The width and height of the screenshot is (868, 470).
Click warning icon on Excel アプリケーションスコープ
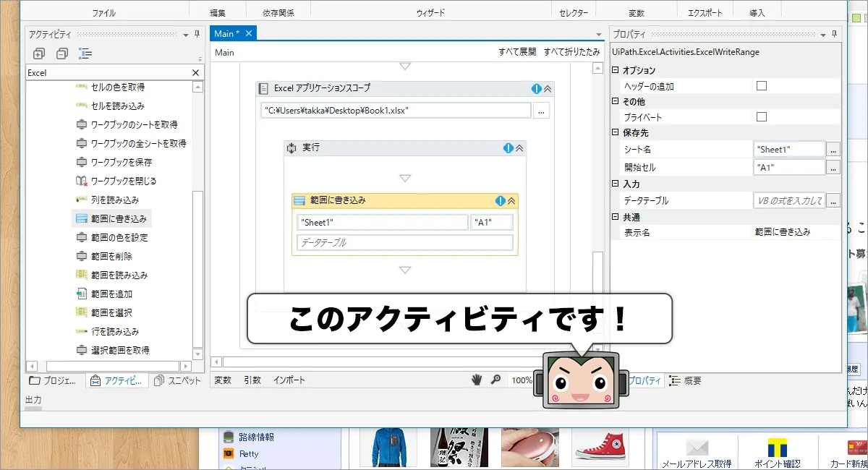(536, 88)
